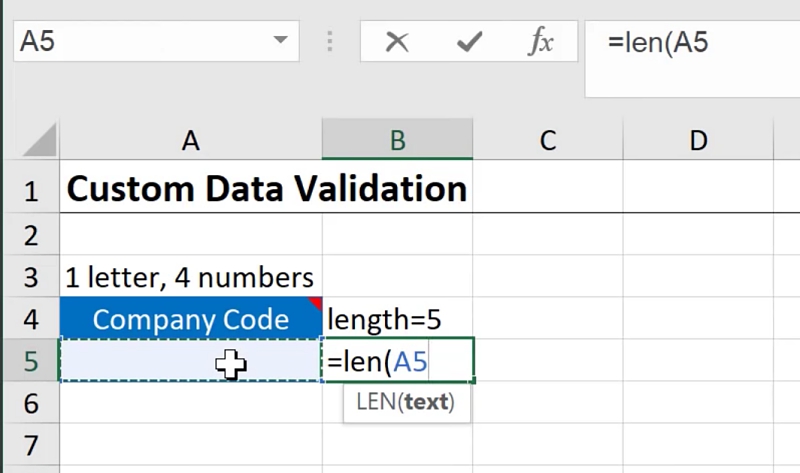Click the red comment indicator in A4

click(315, 302)
